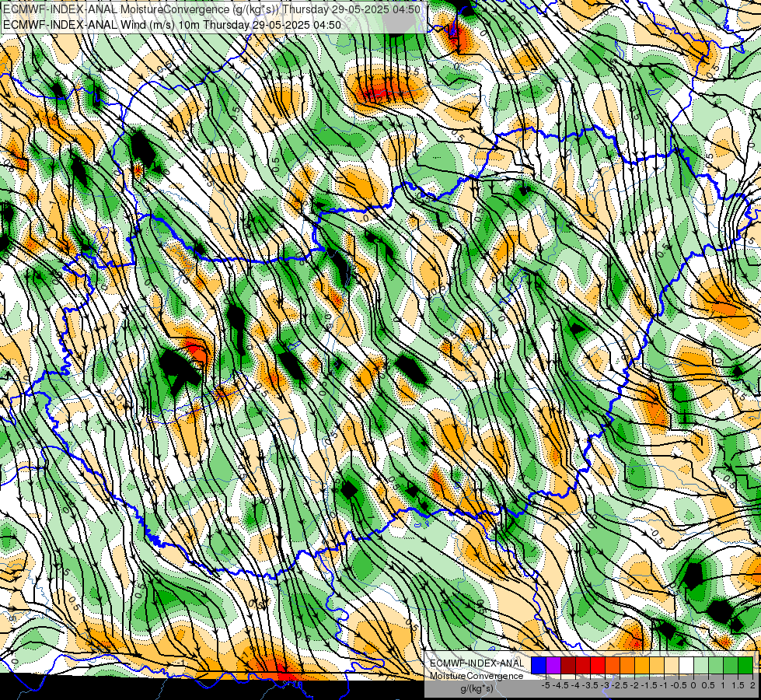Click the legend tick value -4.5
761x700 pixels.
(x=560, y=685)
